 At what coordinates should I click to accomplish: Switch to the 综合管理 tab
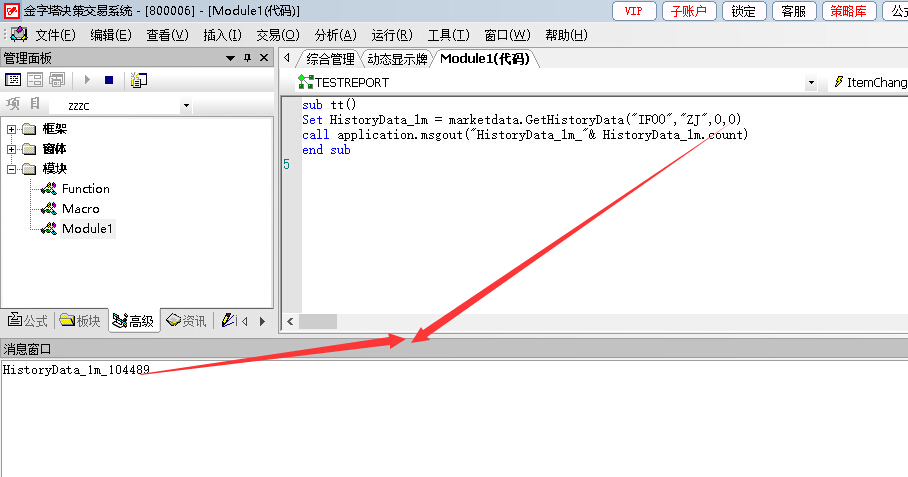click(330, 59)
